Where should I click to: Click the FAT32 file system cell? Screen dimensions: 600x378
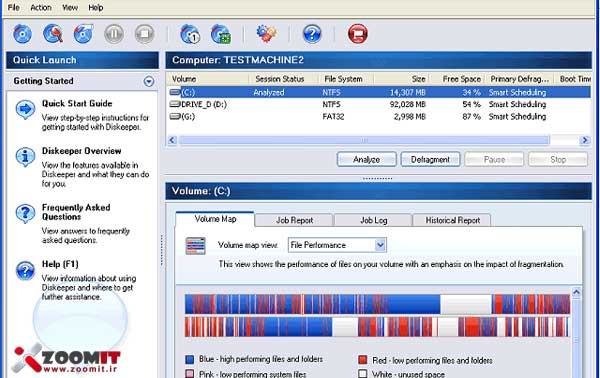point(333,116)
